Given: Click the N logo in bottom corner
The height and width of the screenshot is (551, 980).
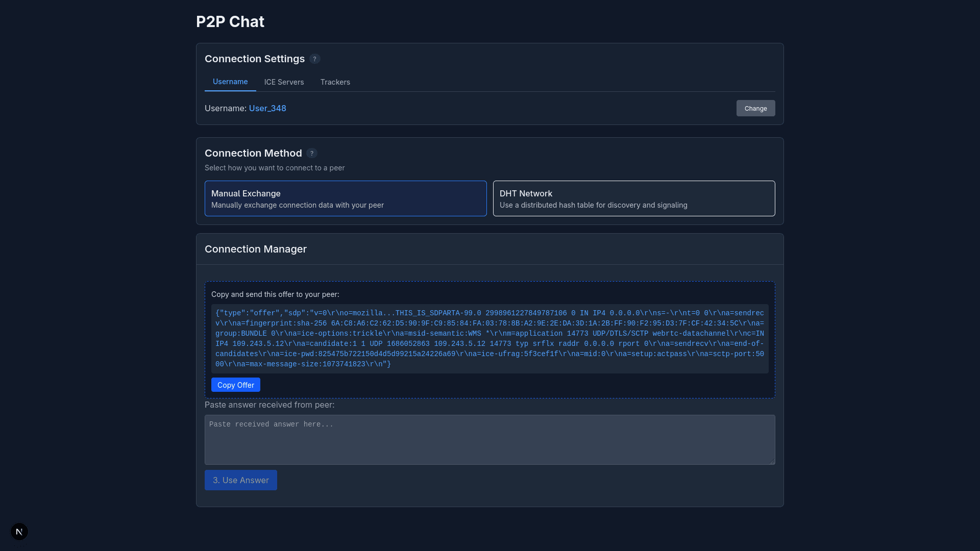Looking at the screenshot, I should (x=19, y=532).
